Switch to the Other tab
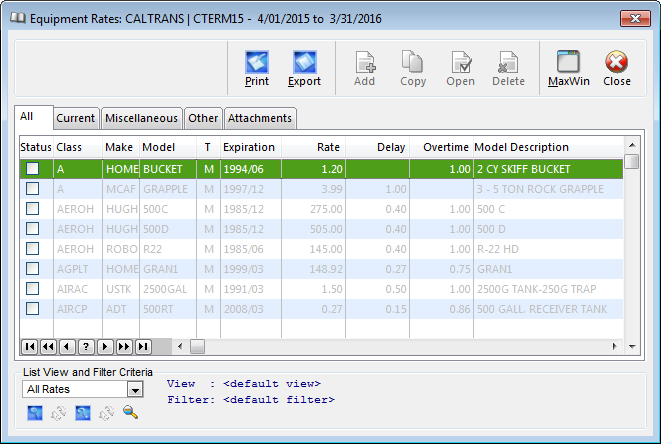This screenshot has height=444, width=661. pos(203,118)
